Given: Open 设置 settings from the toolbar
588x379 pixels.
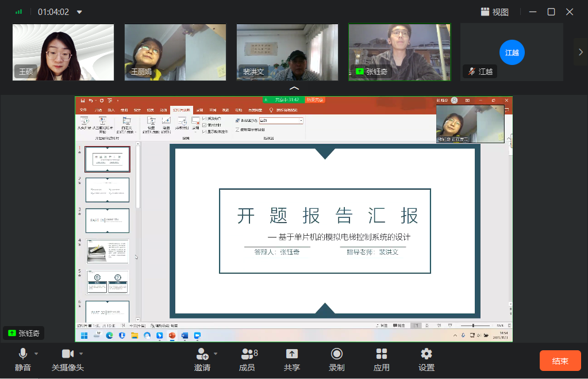Looking at the screenshot, I should pos(426,354).
